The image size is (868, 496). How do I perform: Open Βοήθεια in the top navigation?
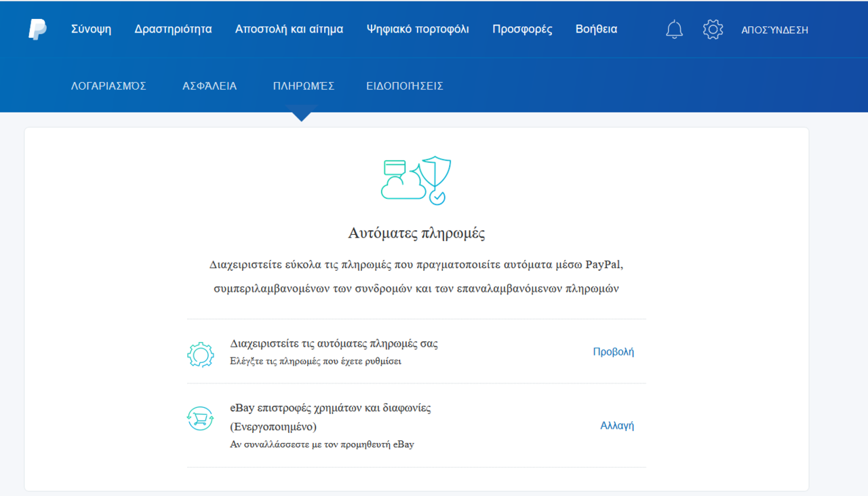click(x=596, y=29)
